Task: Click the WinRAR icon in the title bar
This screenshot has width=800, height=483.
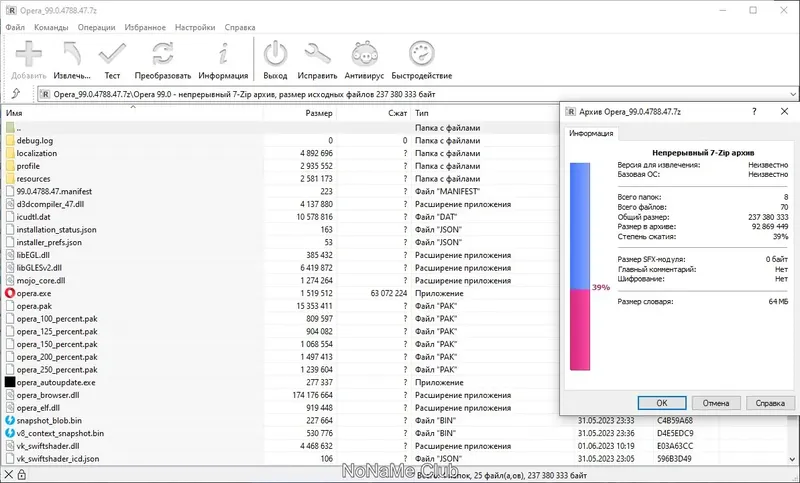Action: point(10,10)
